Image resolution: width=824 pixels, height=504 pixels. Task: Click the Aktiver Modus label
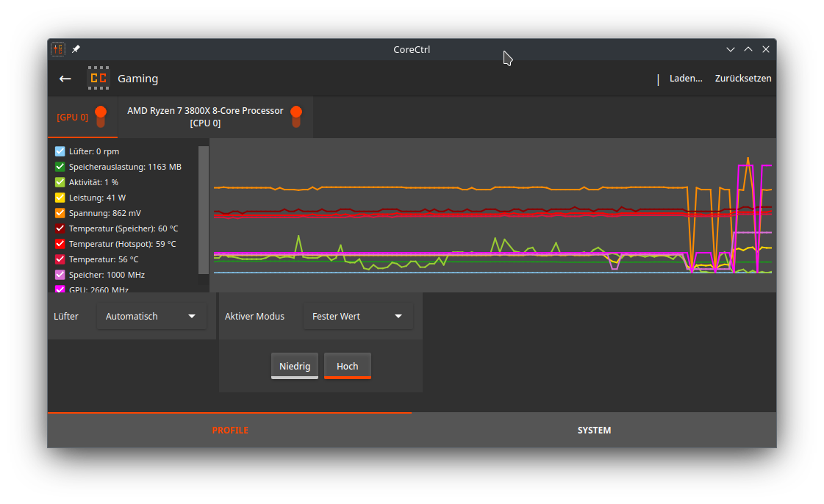point(254,317)
